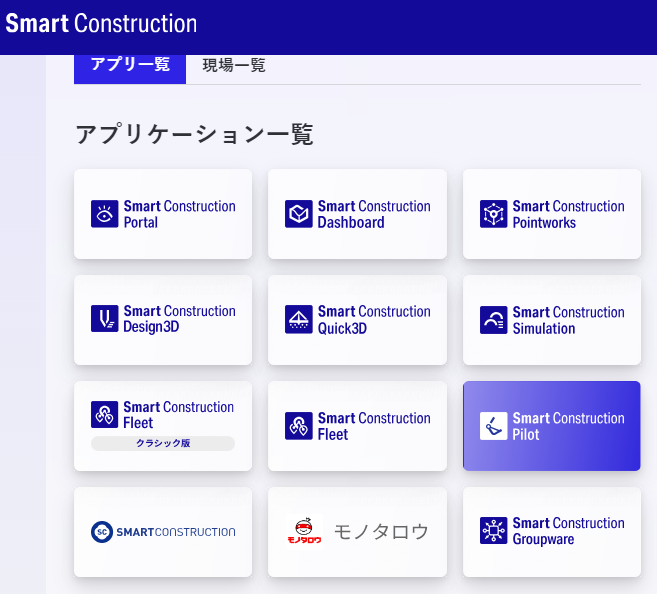Switch to the アプリ一覧 tab
This screenshot has height=594, width=657.
click(x=130, y=65)
